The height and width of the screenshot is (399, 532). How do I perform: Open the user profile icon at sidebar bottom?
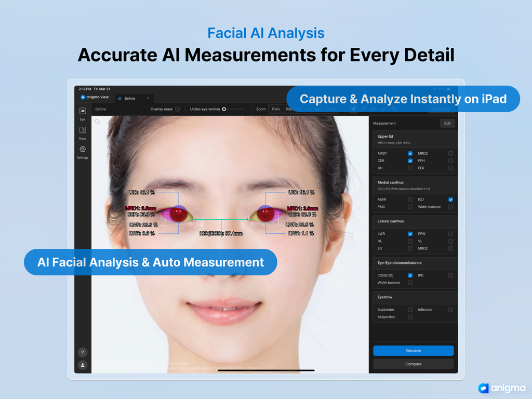pos(83,365)
